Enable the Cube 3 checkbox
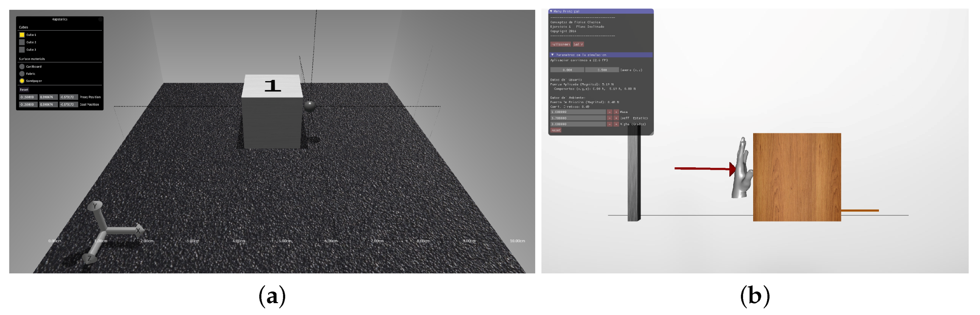980x315 pixels. click(x=22, y=50)
